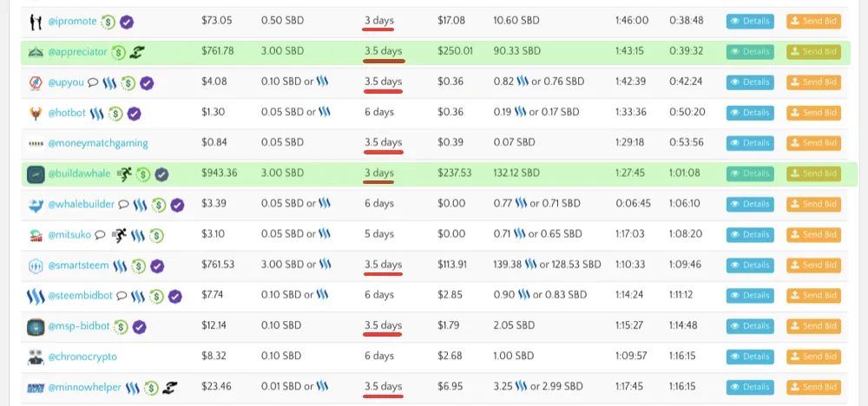Click the refund dollar icon beside @hotbot
Viewport: 868px width, 406px height.
click(115, 114)
